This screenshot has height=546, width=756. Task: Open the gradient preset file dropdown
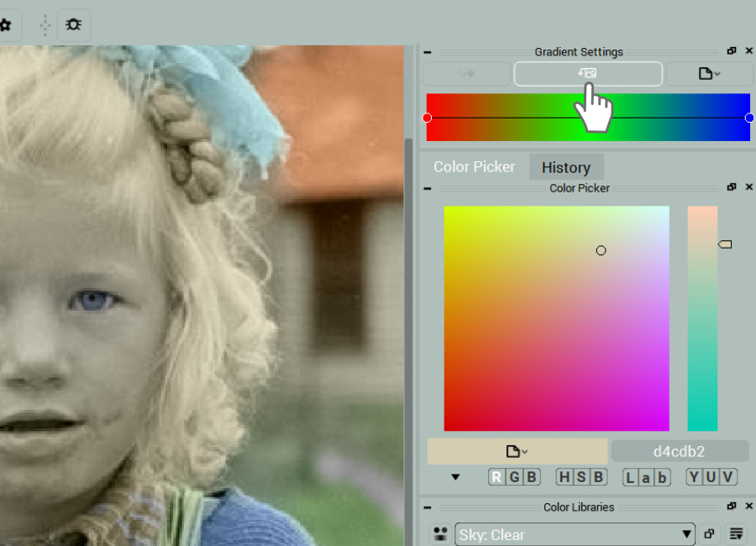[709, 73]
